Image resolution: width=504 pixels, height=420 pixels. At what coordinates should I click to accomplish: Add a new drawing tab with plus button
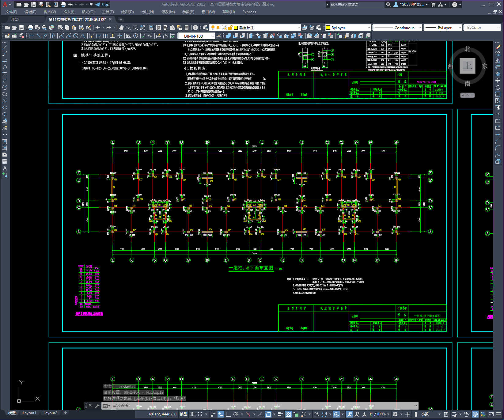pos(121,19)
